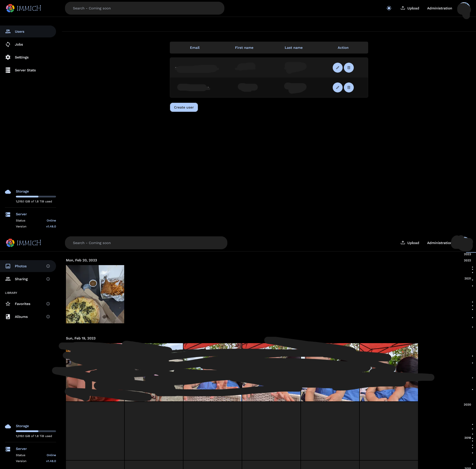The height and width of the screenshot is (469, 476).
Task: Click the top Upload button
Action: (410, 8)
